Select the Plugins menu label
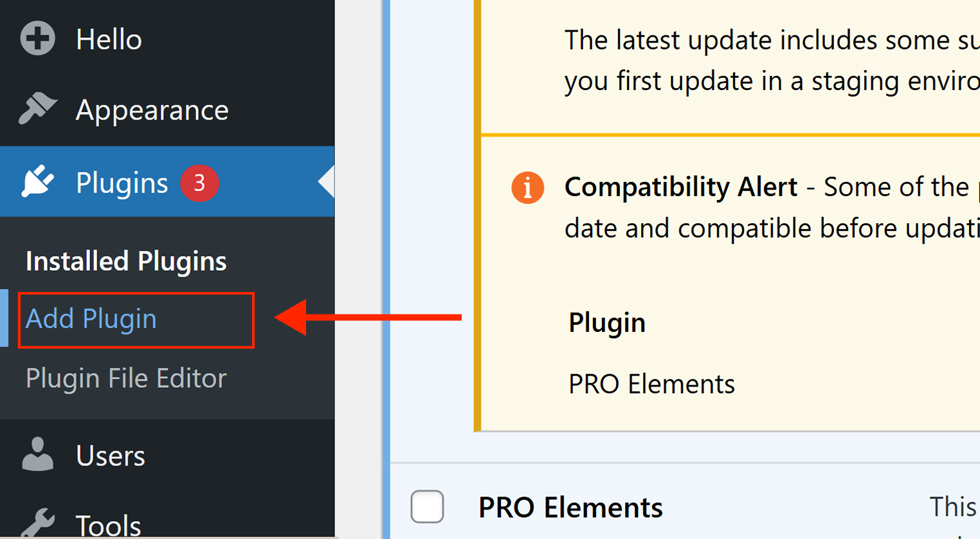The width and height of the screenshot is (980, 539). [122, 183]
